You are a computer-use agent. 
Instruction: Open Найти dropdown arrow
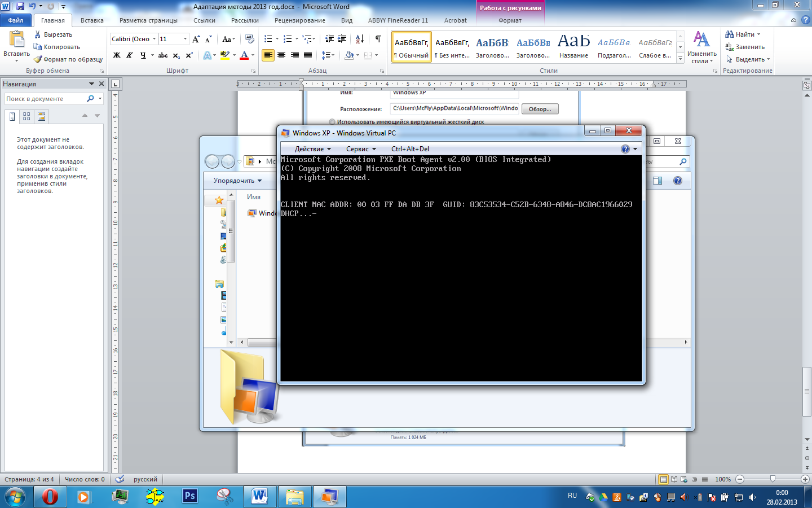pos(758,34)
